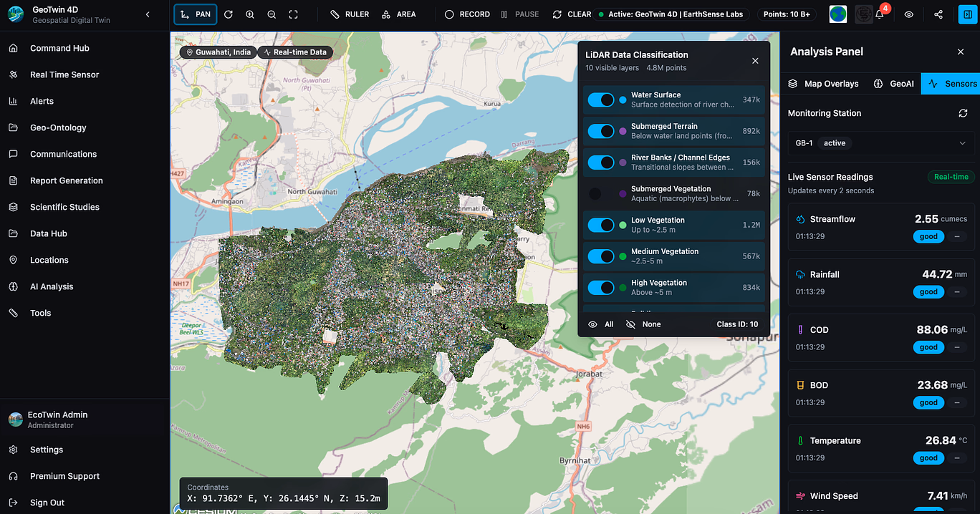This screenshot has width=980, height=514.
Task: Click the Guwahati, India location chip
Action: click(218, 52)
